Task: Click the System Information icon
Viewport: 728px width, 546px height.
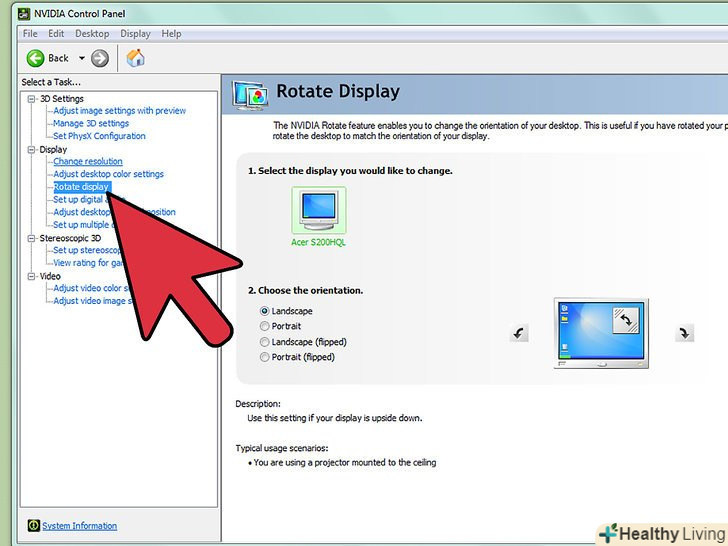Action: (x=33, y=526)
